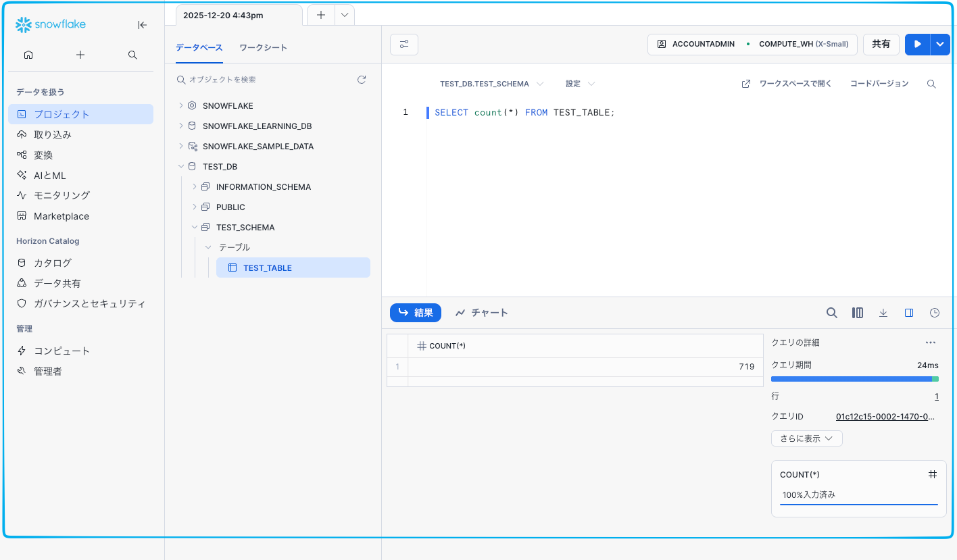Screen dimensions: 957x560
Task: Open the run options dropdown arrow
Action: pos(940,45)
